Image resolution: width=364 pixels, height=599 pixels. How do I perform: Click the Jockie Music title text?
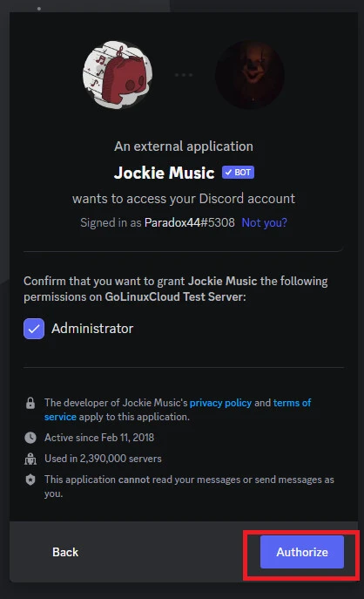pos(164,173)
